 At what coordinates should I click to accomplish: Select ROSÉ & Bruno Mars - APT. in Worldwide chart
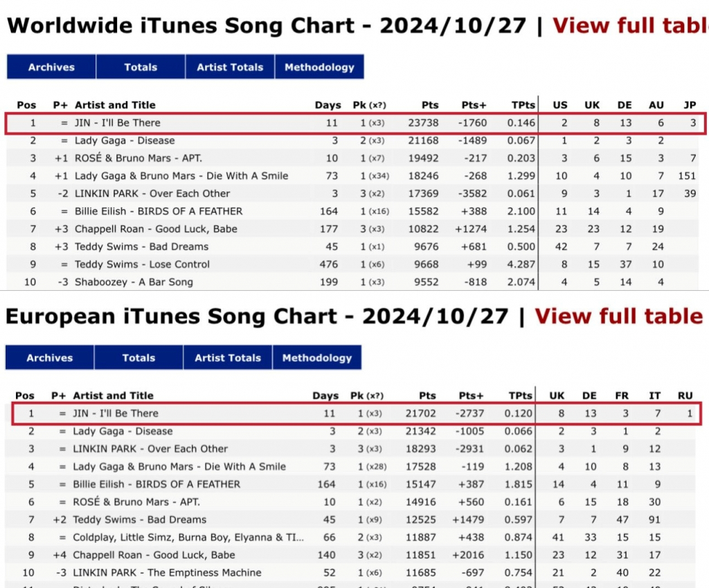pos(138,159)
